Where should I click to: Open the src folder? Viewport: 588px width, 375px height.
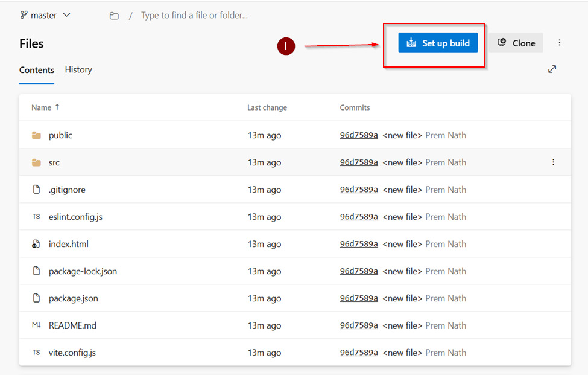(x=54, y=162)
